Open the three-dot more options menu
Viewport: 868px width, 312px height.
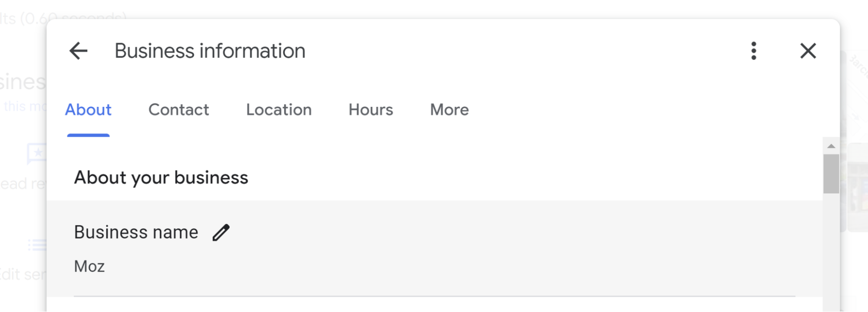click(x=754, y=51)
